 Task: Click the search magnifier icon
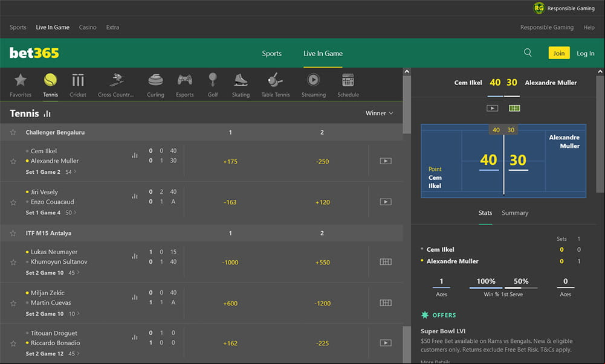click(528, 53)
